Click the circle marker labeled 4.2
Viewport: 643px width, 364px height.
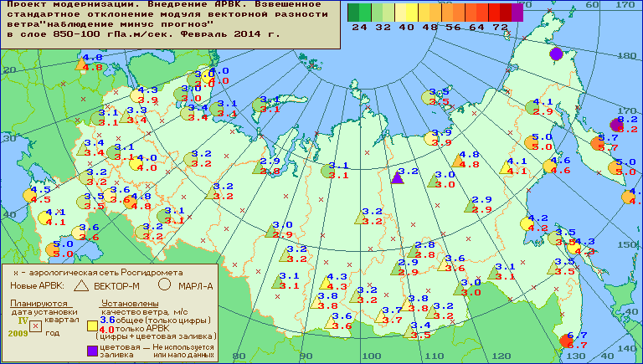coord(527,223)
